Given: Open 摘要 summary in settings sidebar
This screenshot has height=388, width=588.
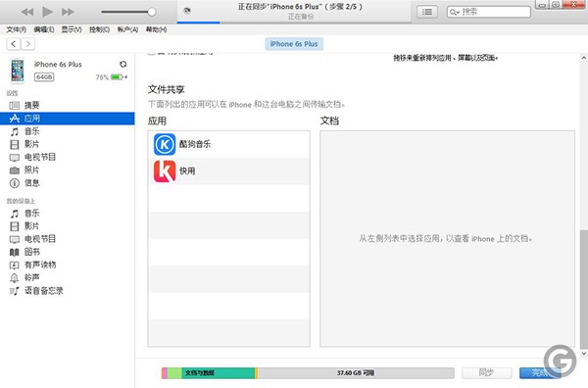Looking at the screenshot, I should point(67,106).
